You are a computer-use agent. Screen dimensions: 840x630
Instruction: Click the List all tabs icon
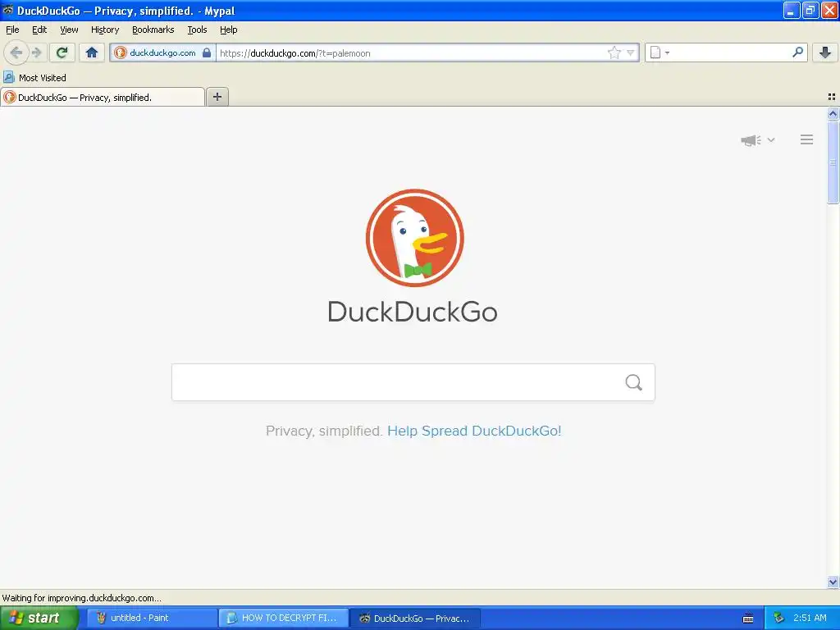point(832,97)
